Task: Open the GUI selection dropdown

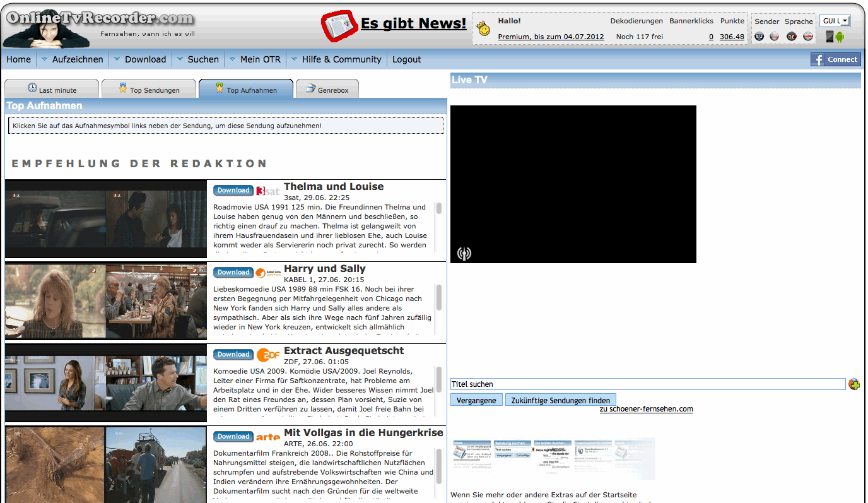Action: (x=835, y=21)
